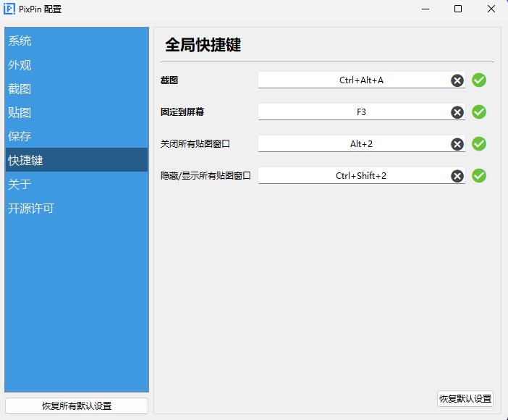Open the 贴图 settings section

click(x=77, y=112)
